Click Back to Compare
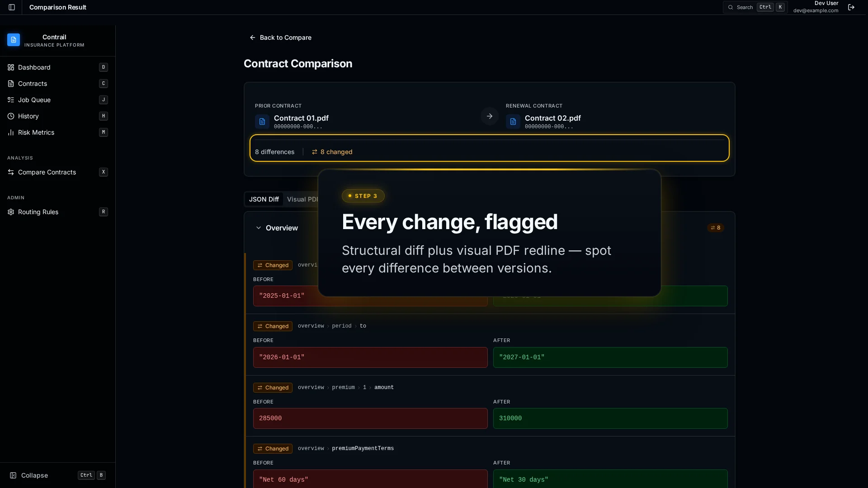 coord(281,38)
